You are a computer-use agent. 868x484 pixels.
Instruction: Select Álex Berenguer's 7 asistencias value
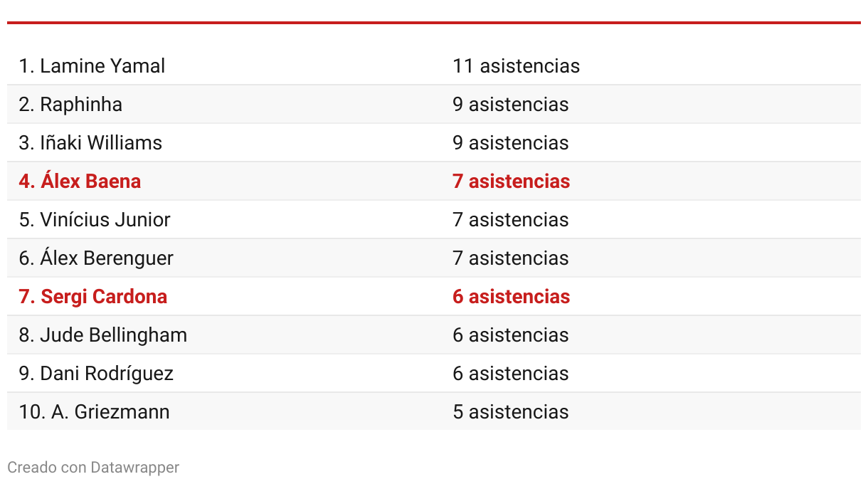pyautogui.click(x=510, y=258)
